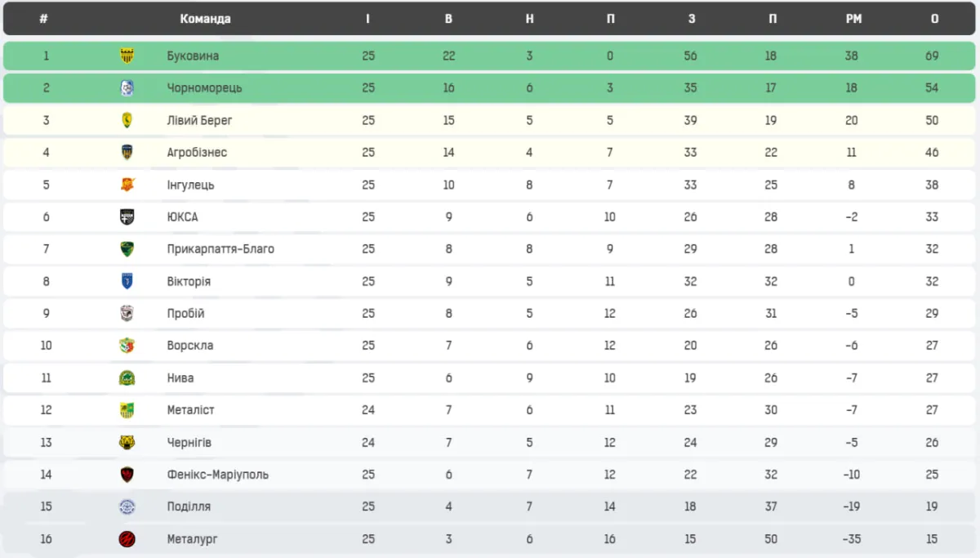The width and height of the screenshot is (980, 558).
Task: Click the Буковина team logo icon
Action: pyautogui.click(x=127, y=56)
